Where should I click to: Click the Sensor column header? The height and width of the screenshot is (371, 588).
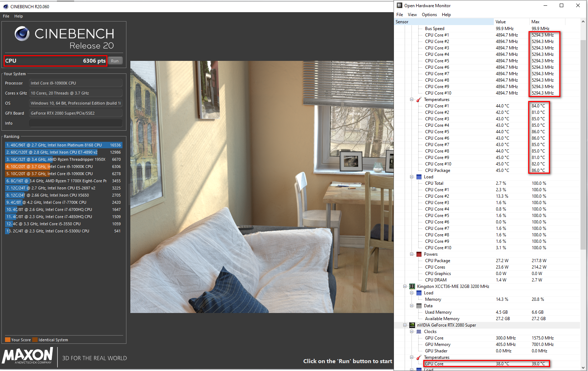pos(444,22)
